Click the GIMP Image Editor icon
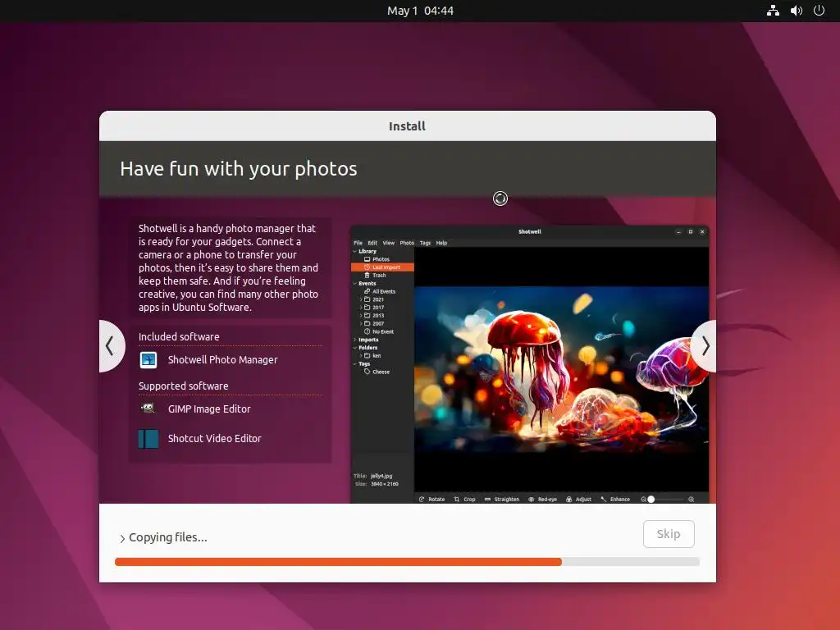Image resolution: width=840 pixels, height=630 pixels. pyautogui.click(x=148, y=409)
